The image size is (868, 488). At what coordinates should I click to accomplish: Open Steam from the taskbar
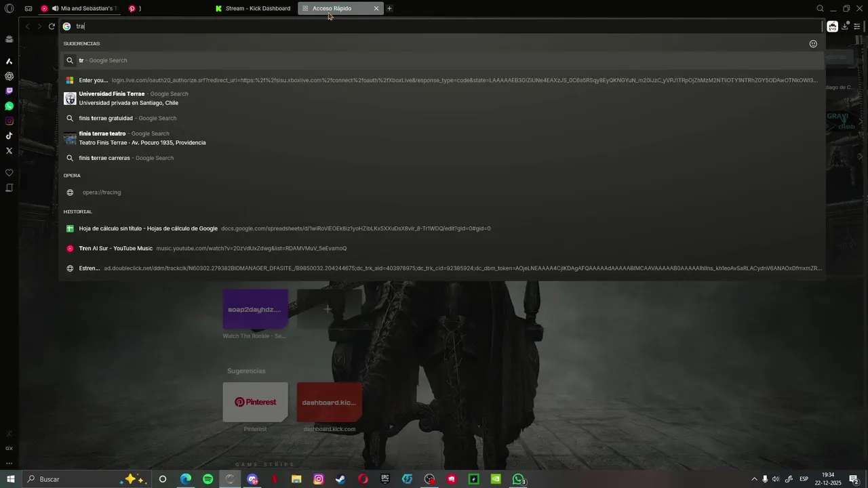(x=340, y=479)
